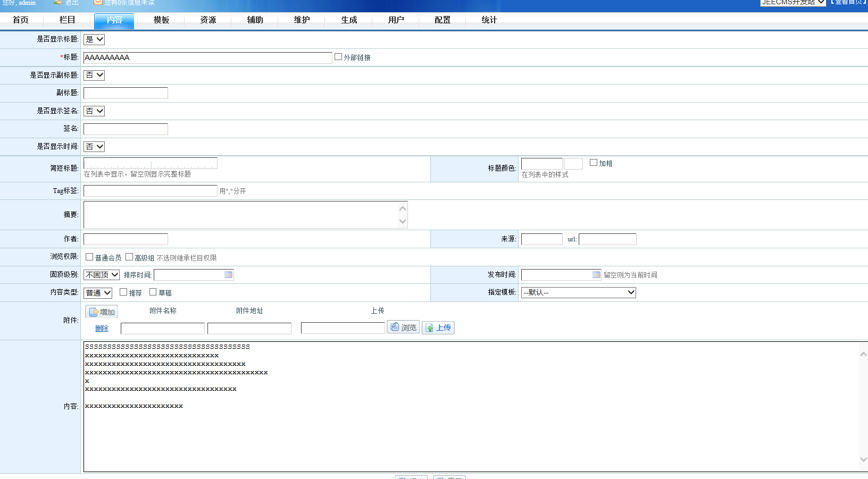Select the 内容 tab
Viewport: 868px width, 479px height.
(x=114, y=20)
